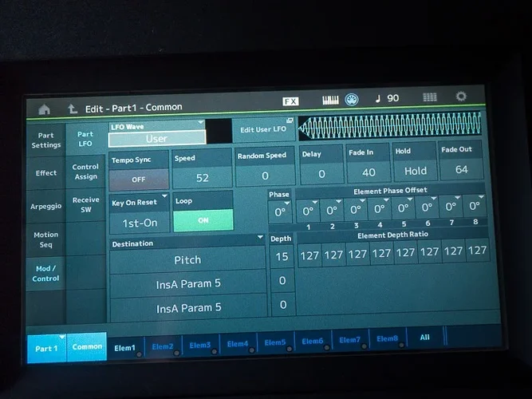
Task: Select Fade In value 40
Action: click(x=368, y=172)
